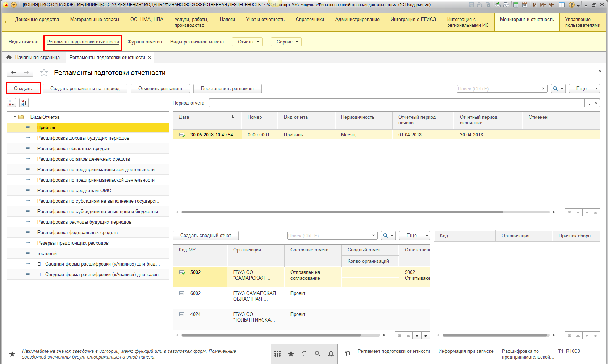
Task: Open the notifications bell icon
Action: pos(331,354)
